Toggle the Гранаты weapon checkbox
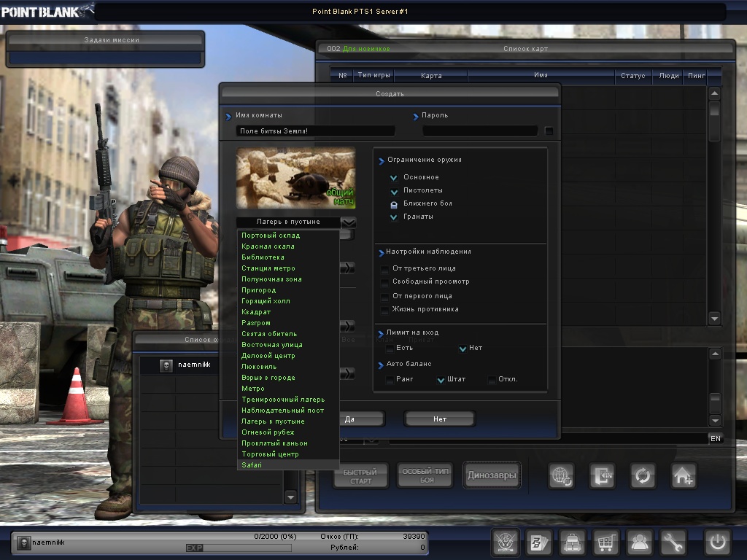Screen dimensions: 747x560 (393, 217)
